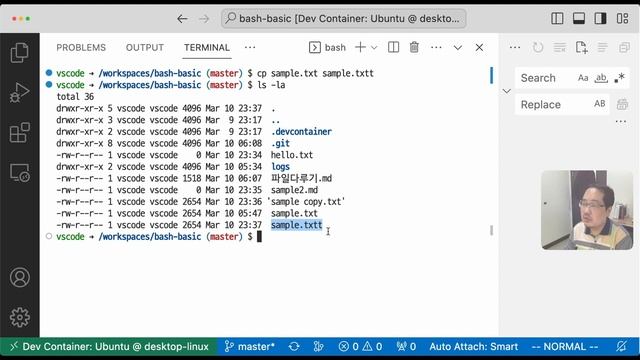The image size is (640, 360).
Task: View search results as tree icon
Action: [x=602, y=48]
